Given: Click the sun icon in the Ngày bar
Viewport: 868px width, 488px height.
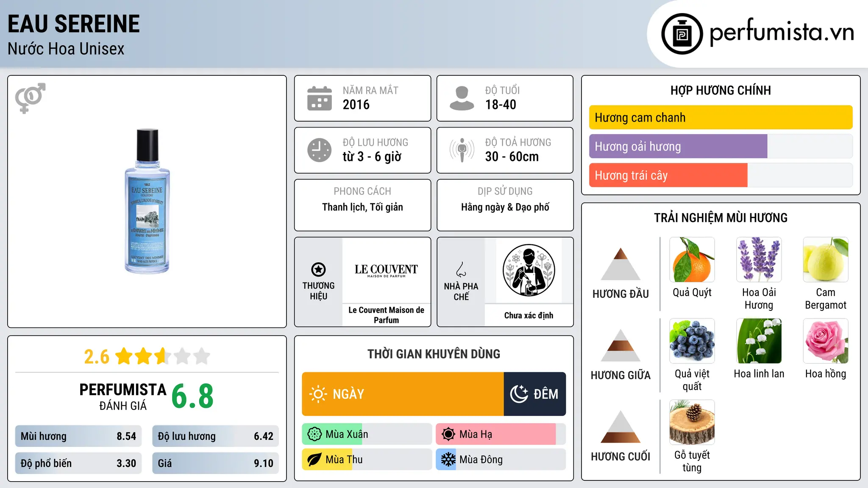Looking at the screenshot, I should click(318, 394).
